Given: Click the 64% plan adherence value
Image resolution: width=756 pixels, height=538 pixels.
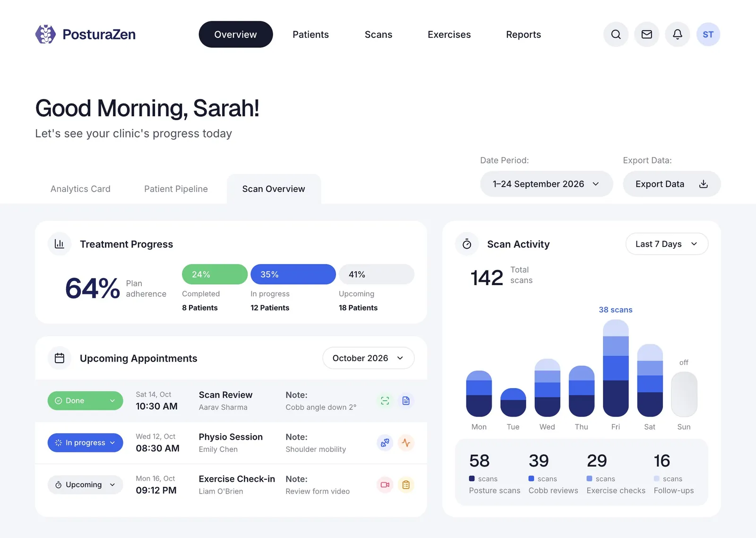Looking at the screenshot, I should tap(93, 288).
